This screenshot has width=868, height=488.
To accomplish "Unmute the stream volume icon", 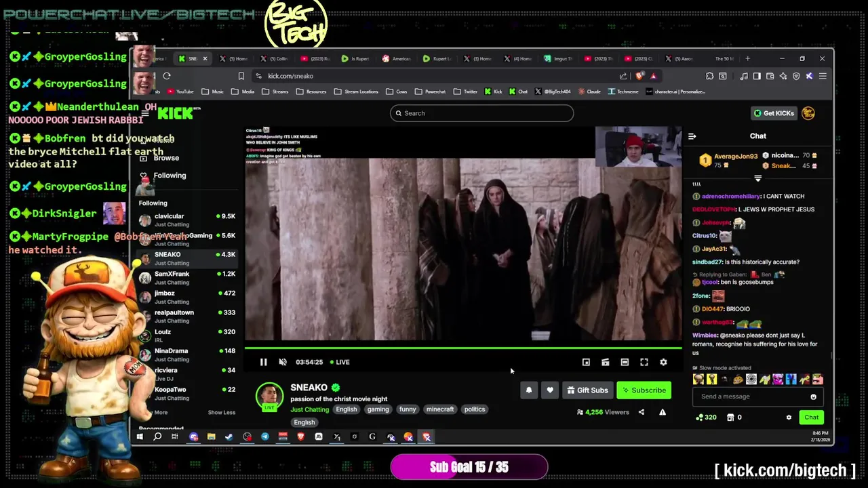I will coord(283,362).
